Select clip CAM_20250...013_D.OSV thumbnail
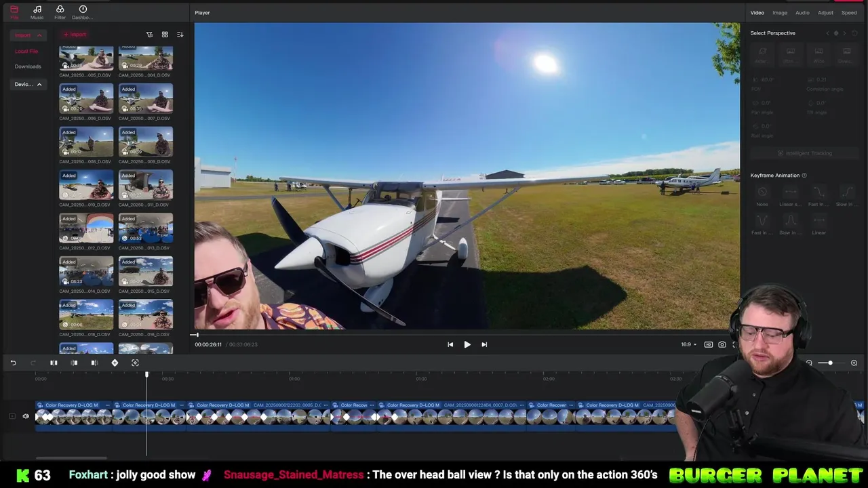 pos(146,228)
